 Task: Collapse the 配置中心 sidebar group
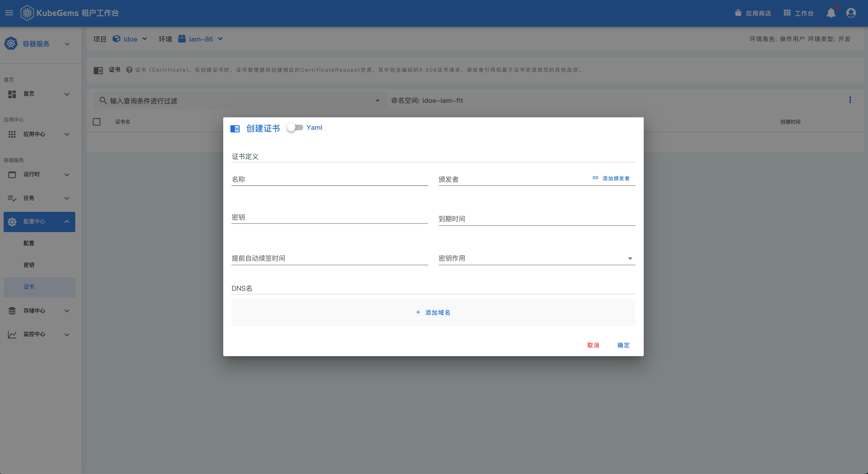tap(67, 222)
